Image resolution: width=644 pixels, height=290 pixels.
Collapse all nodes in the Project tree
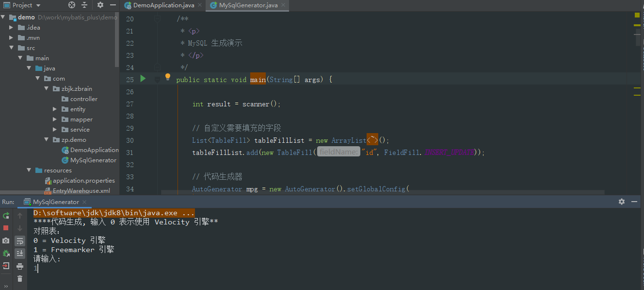point(84,5)
